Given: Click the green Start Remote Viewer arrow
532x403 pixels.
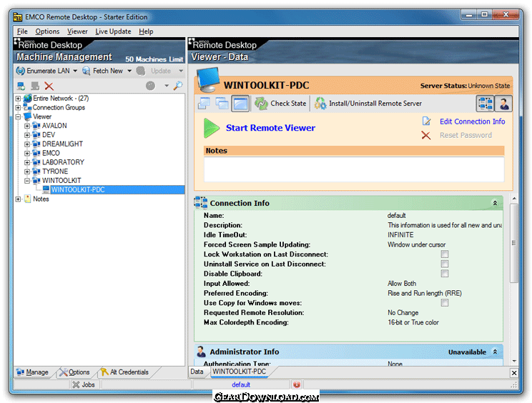Looking at the screenshot, I should tap(212, 128).
